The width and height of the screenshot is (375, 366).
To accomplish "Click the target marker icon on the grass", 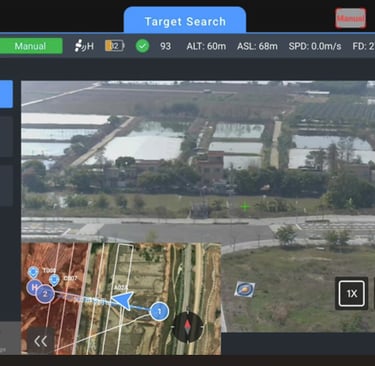I will (x=245, y=289).
